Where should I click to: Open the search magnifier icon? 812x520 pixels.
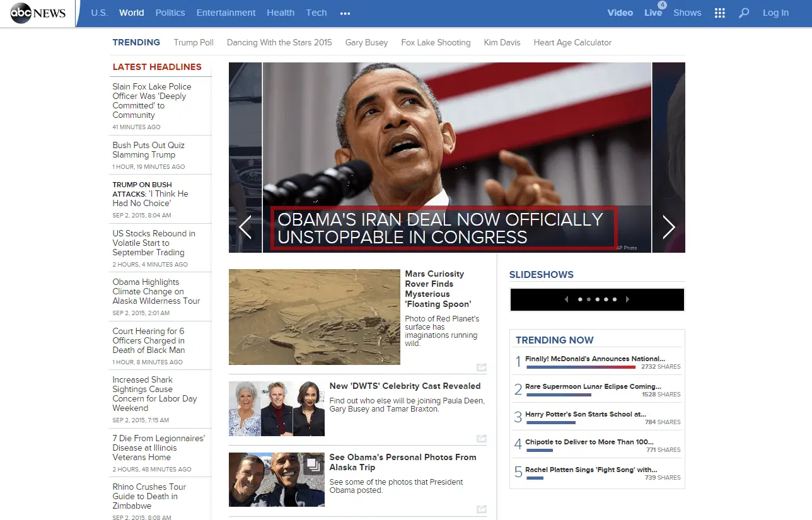[744, 13]
